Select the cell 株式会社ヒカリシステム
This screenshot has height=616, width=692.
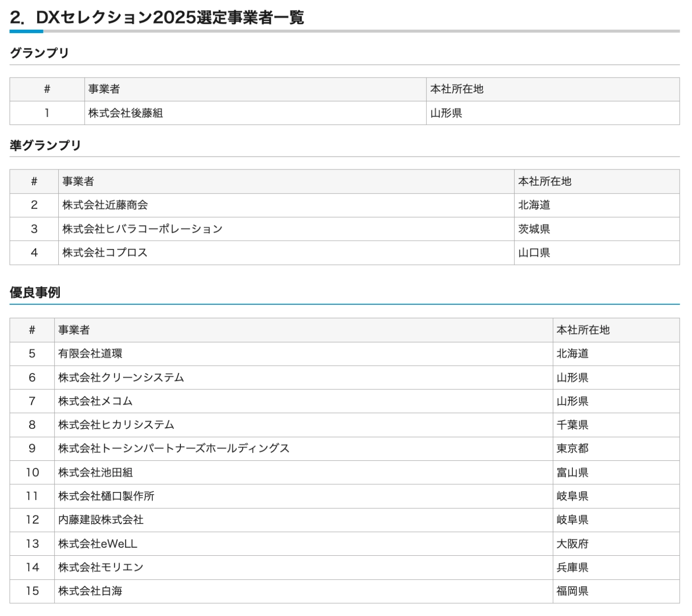coord(303,425)
